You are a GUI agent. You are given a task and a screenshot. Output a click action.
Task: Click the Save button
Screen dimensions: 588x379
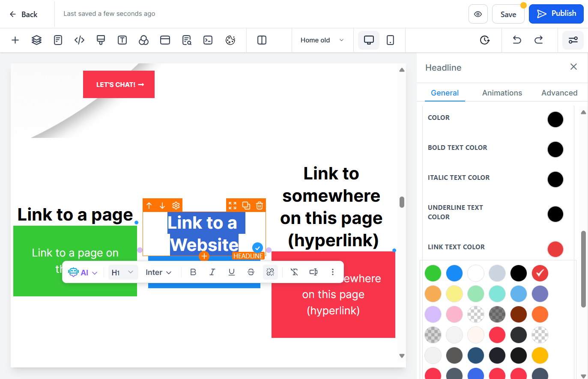click(x=508, y=14)
